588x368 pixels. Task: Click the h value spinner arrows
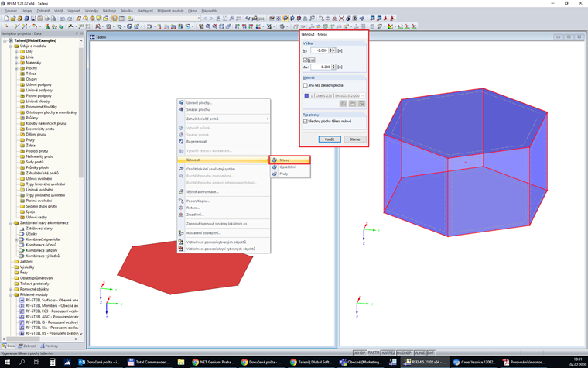coord(330,50)
